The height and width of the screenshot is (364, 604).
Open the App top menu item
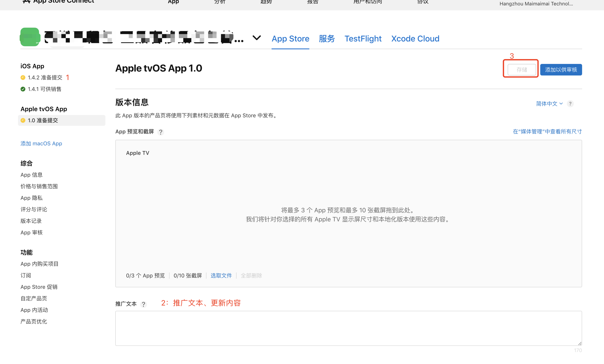(173, 2)
